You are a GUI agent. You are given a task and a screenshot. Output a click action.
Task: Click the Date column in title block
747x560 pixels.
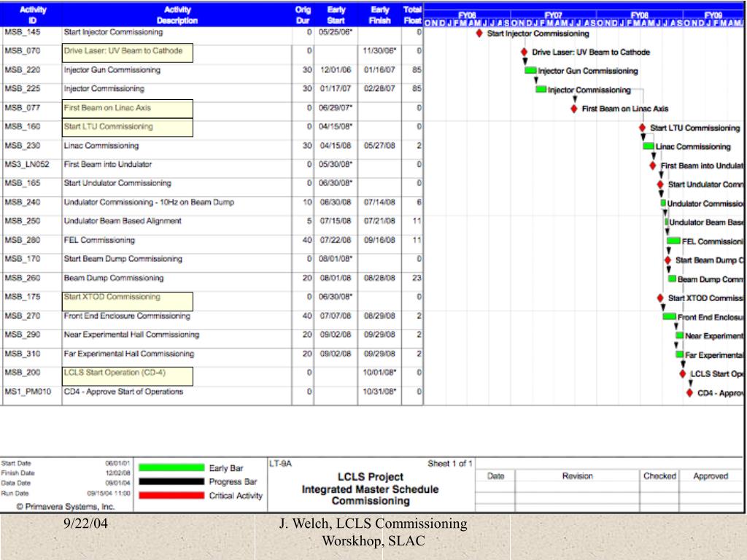(495, 475)
